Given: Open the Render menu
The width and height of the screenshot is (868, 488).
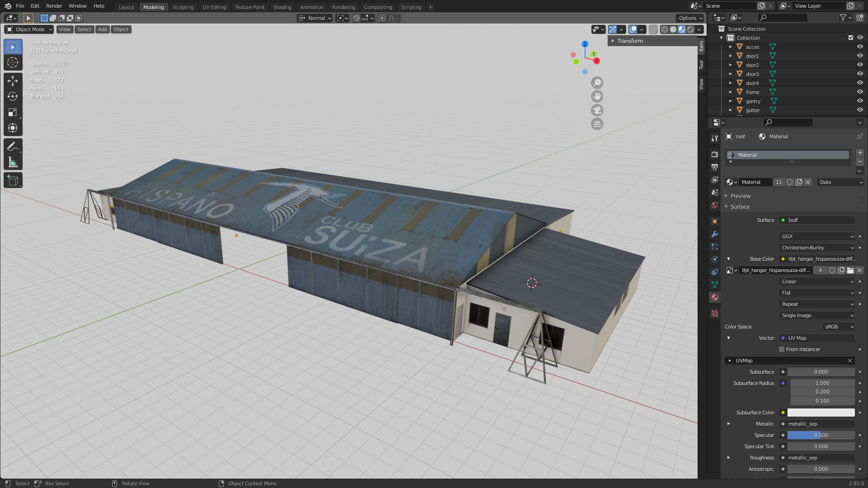Looking at the screenshot, I should point(54,6).
